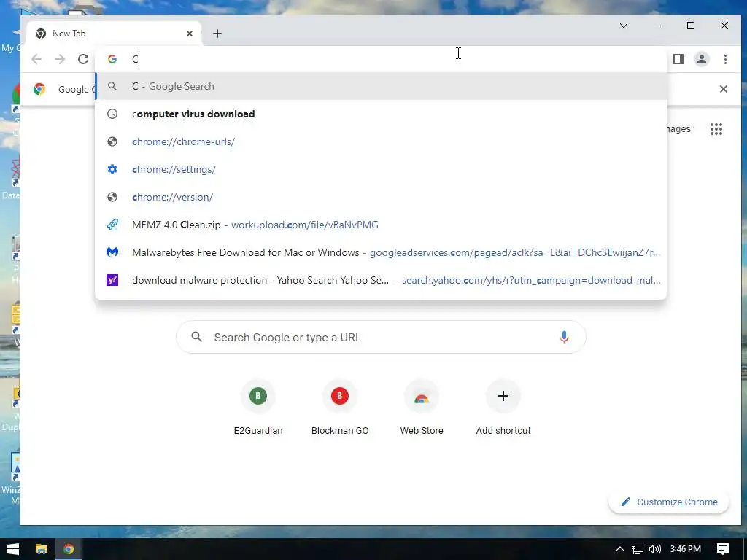This screenshot has height=560, width=747.
Task: Open the side panel icon
Action: (678, 59)
